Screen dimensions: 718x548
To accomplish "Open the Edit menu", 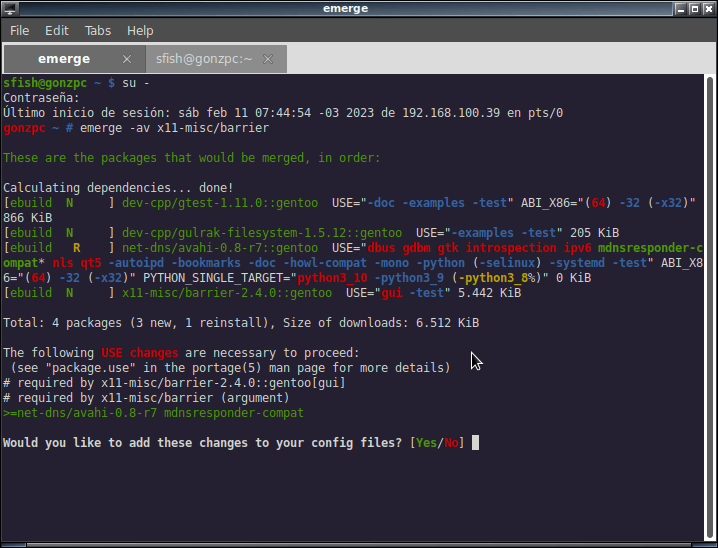I will coord(57,31).
